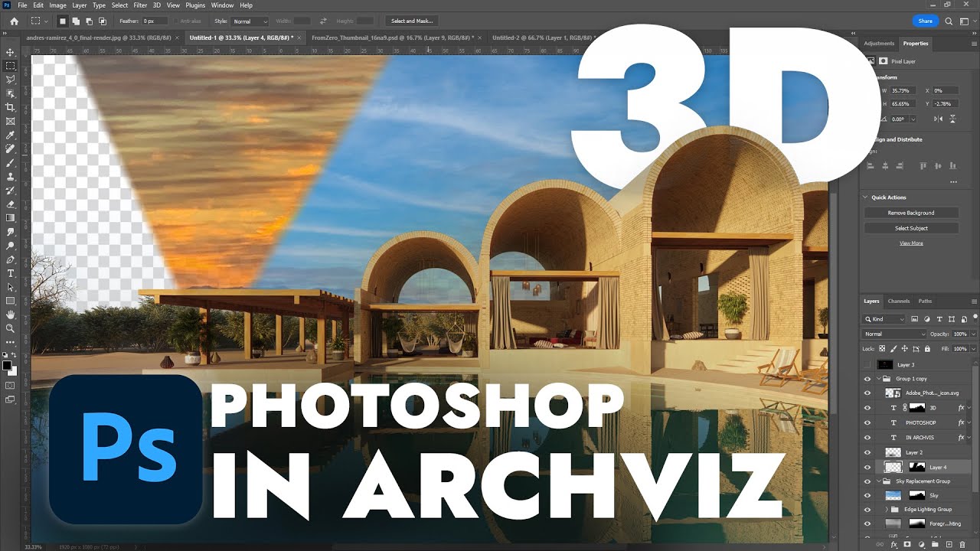Select the Gradient tool
Image resolution: width=980 pixels, height=551 pixels.
[x=11, y=218]
